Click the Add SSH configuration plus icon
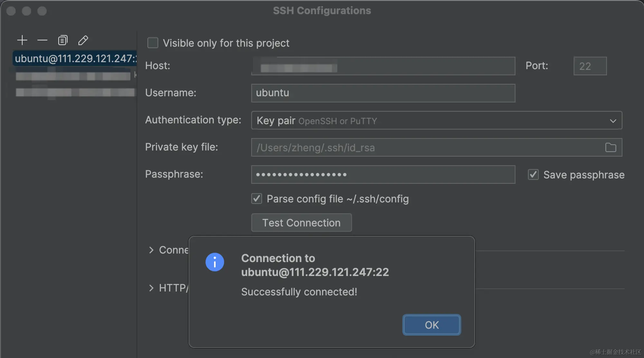644x358 pixels. pos(22,40)
